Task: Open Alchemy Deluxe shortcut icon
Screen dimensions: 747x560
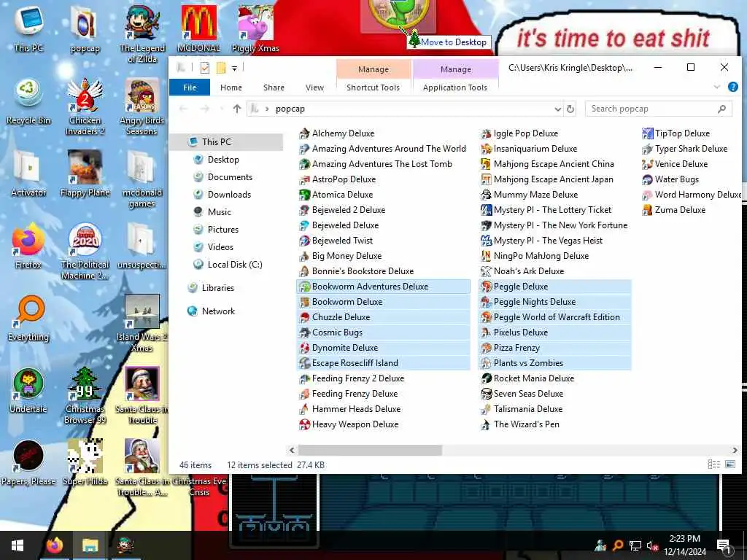Action: pyautogui.click(x=304, y=134)
